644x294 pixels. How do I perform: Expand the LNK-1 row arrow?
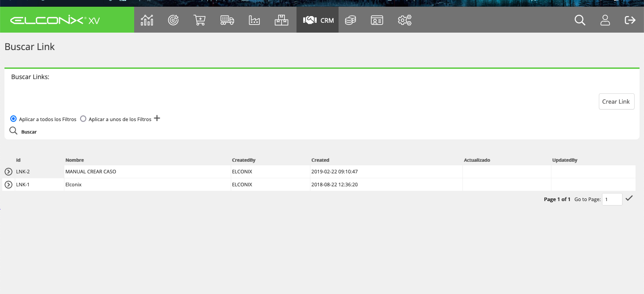pyautogui.click(x=8, y=185)
